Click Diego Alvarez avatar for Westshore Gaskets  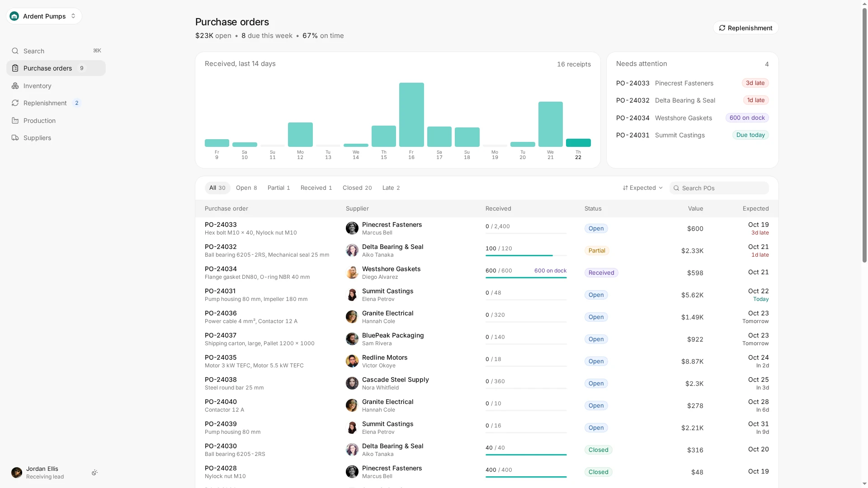point(352,272)
